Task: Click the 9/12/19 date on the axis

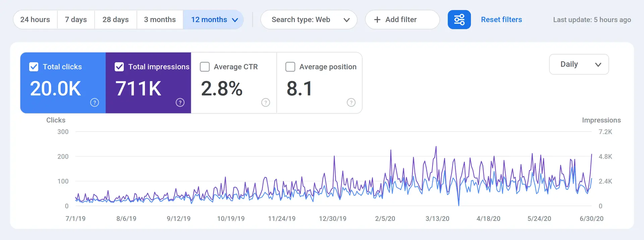Action: coord(179,219)
